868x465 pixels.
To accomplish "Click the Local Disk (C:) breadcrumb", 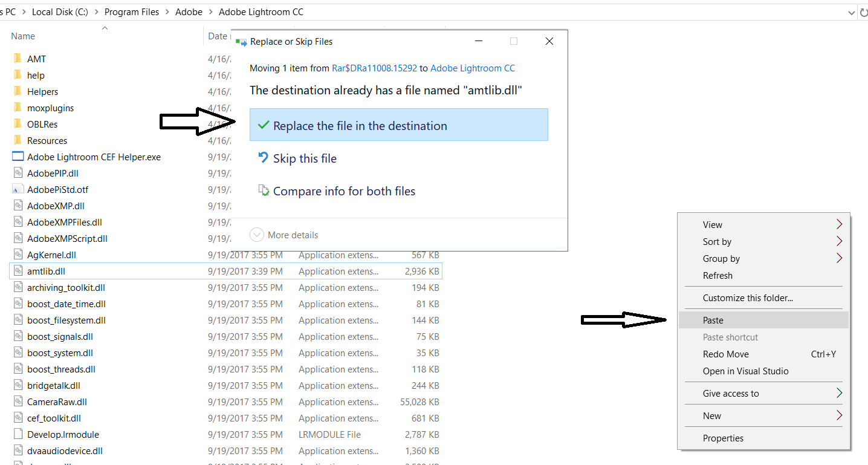I will (x=60, y=12).
